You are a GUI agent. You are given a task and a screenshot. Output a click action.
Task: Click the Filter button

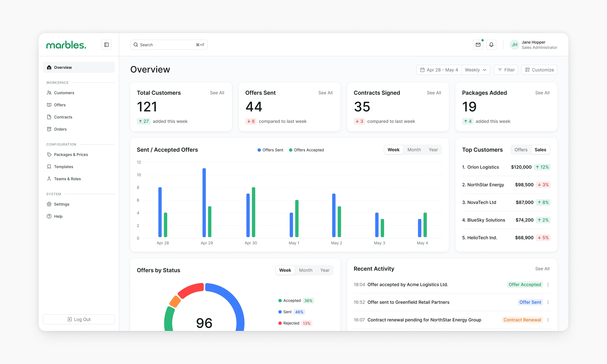[x=506, y=70]
